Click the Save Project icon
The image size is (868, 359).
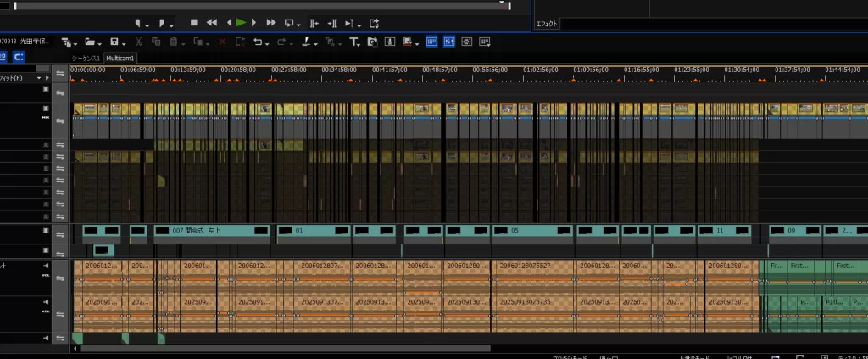pyautogui.click(x=113, y=42)
